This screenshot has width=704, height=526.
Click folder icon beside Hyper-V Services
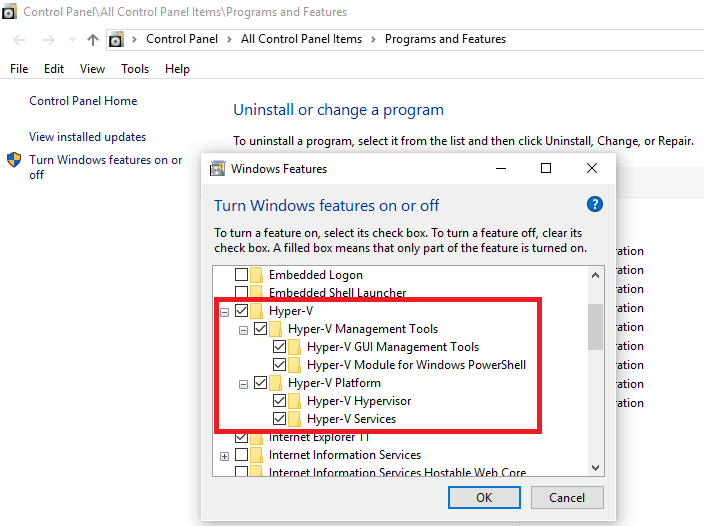tap(295, 418)
